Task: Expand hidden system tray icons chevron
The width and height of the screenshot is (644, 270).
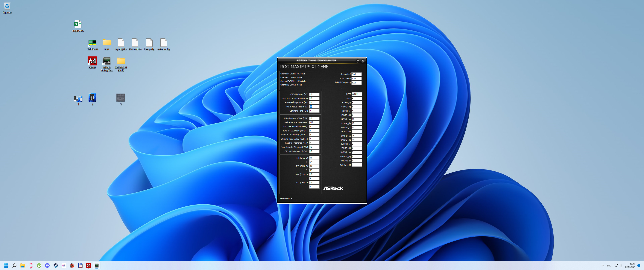Action: point(602,265)
